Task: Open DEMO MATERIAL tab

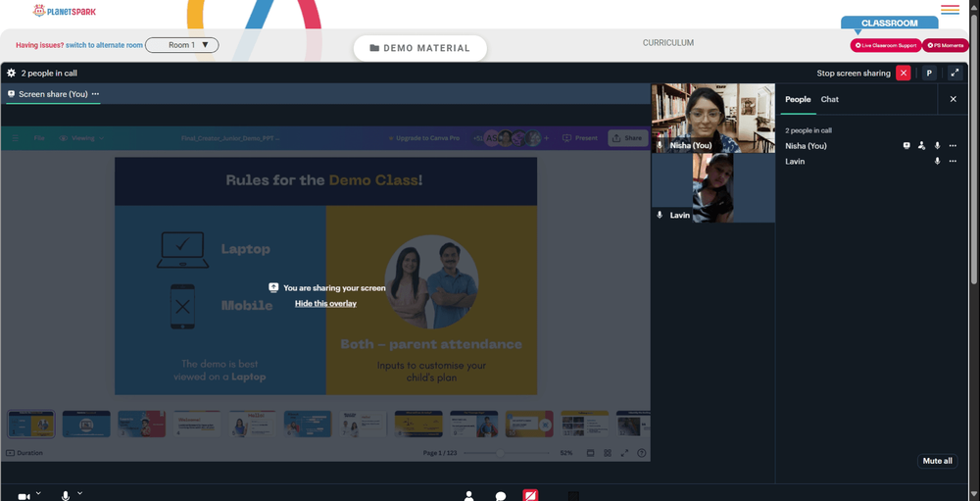Action: tap(420, 48)
